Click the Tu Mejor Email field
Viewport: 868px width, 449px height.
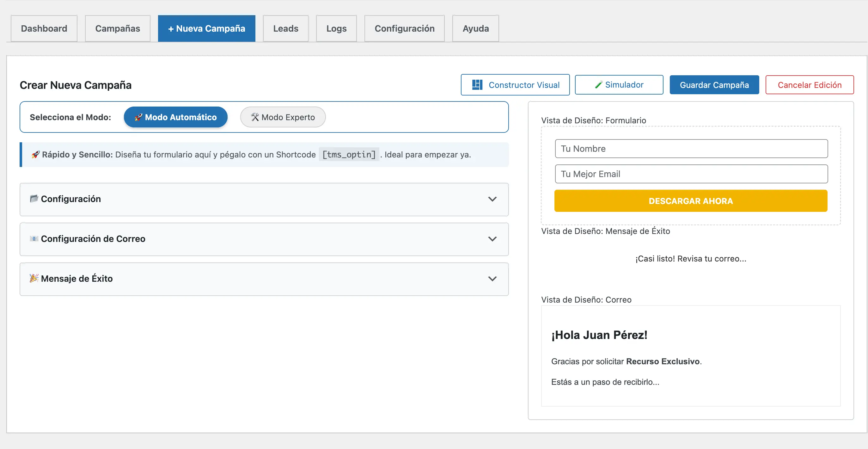point(691,174)
